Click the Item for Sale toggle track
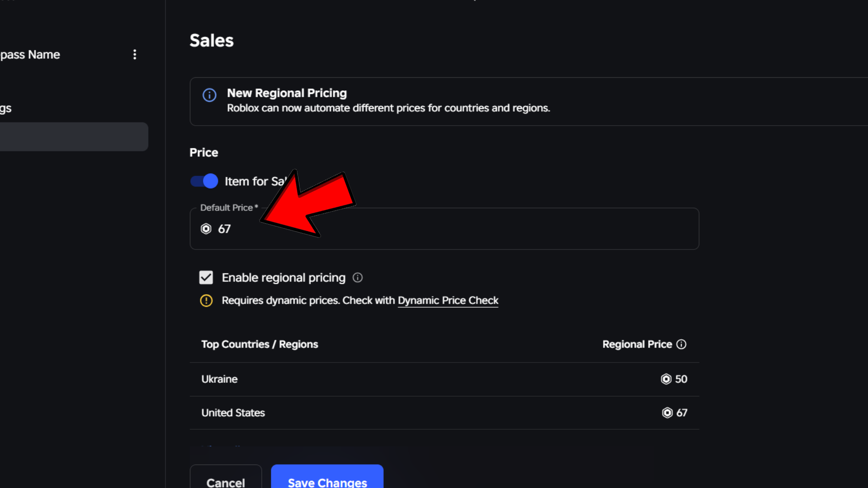The height and width of the screenshot is (488, 868). coord(204,181)
